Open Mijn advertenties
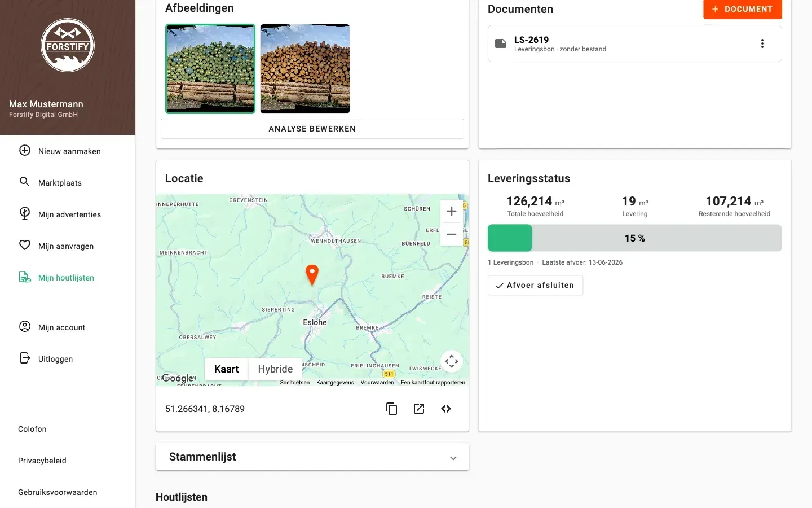The width and height of the screenshot is (812, 508). [x=68, y=214]
